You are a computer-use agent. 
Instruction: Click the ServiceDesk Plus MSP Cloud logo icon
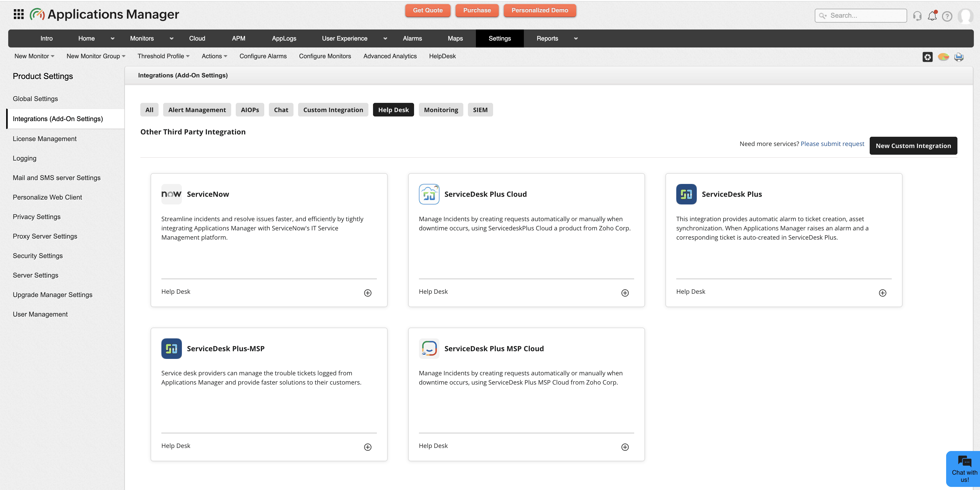429,348
